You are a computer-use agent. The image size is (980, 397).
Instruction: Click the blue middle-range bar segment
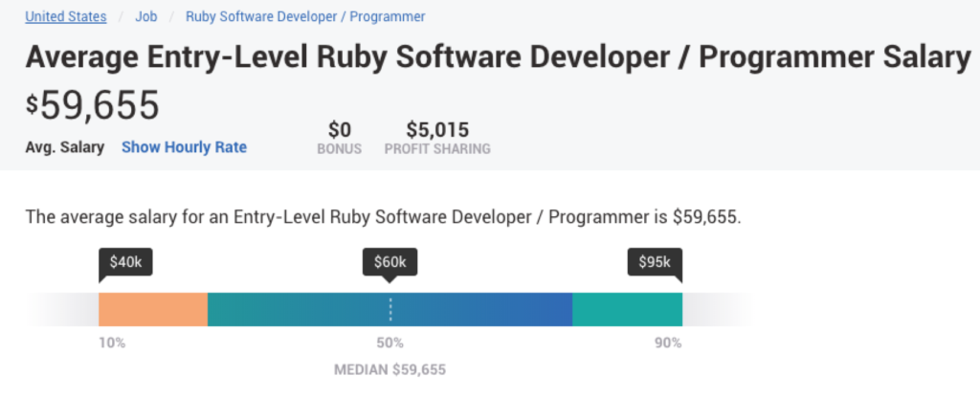(479, 310)
